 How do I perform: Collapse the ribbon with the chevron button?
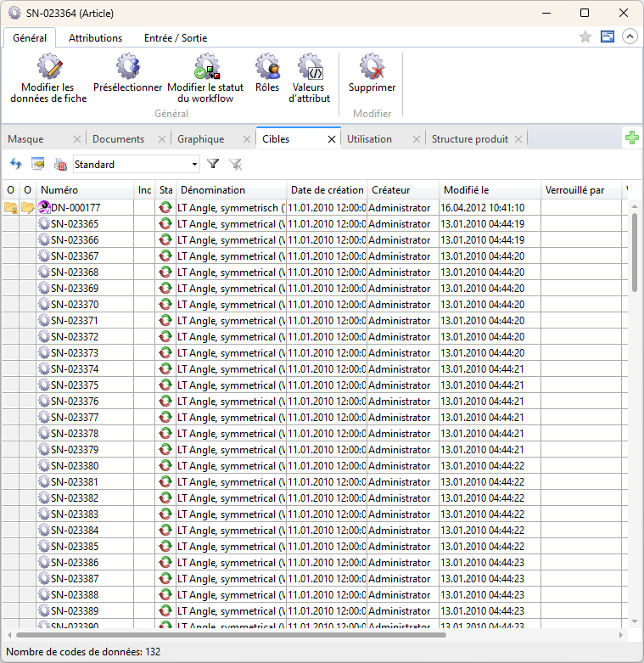click(x=630, y=37)
